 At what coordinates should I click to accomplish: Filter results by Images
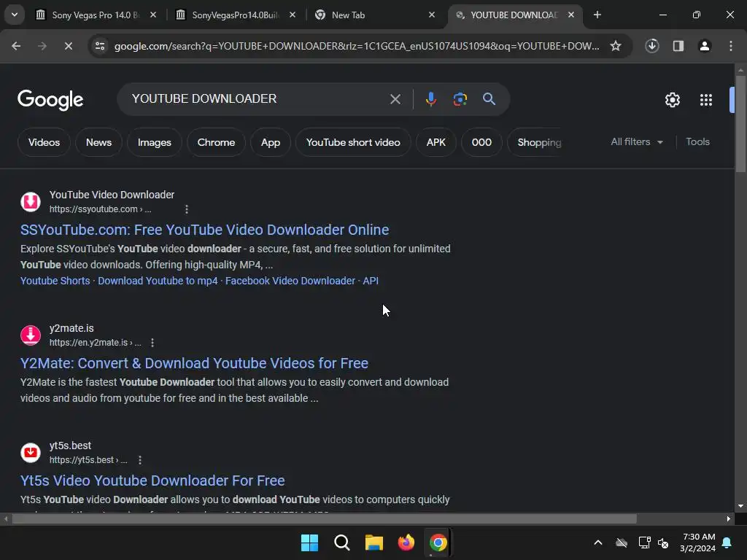155,142
